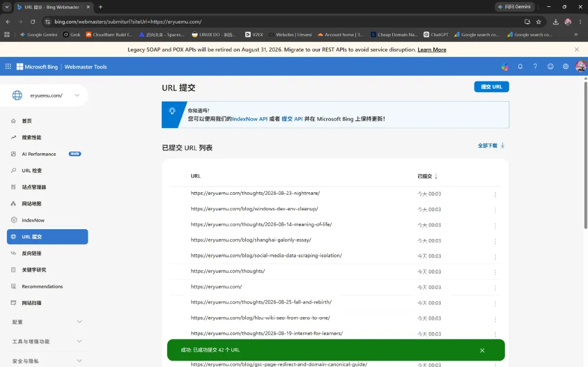This screenshot has width=588, height=367.
Task: Reload the page
Action: point(33,22)
